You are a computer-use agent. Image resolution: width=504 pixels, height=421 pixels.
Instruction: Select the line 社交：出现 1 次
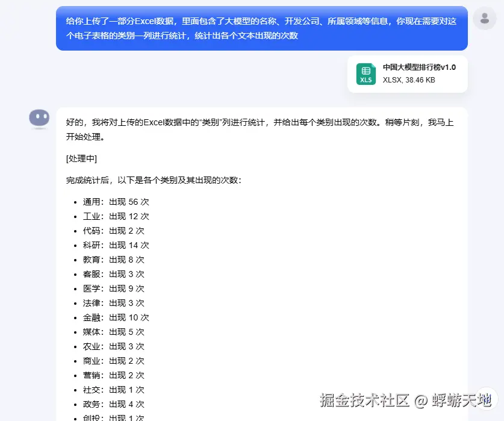coord(113,390)
